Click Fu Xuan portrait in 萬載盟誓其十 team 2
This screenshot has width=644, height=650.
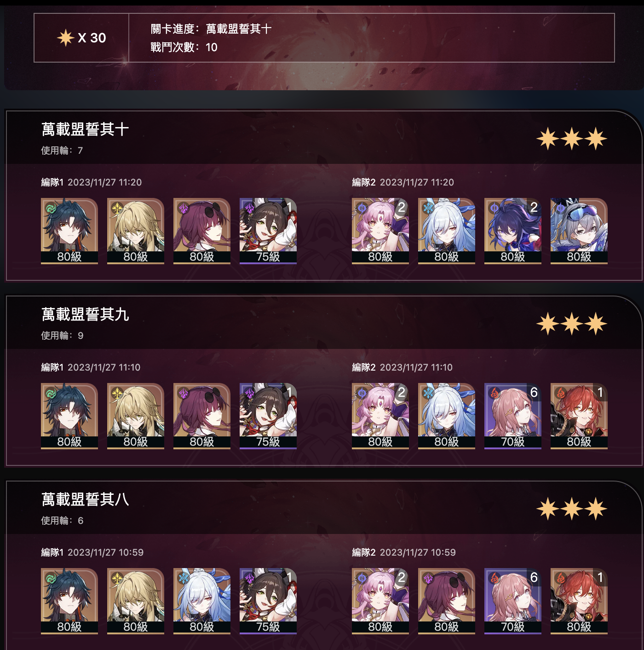tap(380, 231)
